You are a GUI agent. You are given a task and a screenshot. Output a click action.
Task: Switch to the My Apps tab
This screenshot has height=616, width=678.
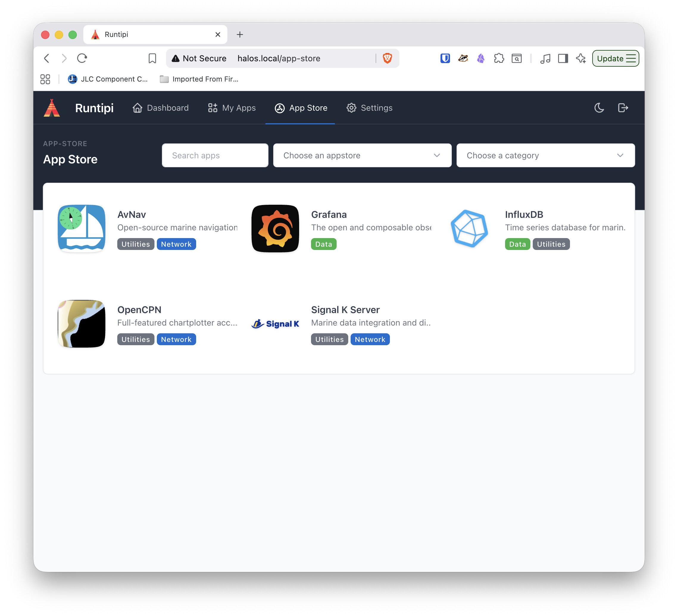pyautogui.click(x=231, y=108)
